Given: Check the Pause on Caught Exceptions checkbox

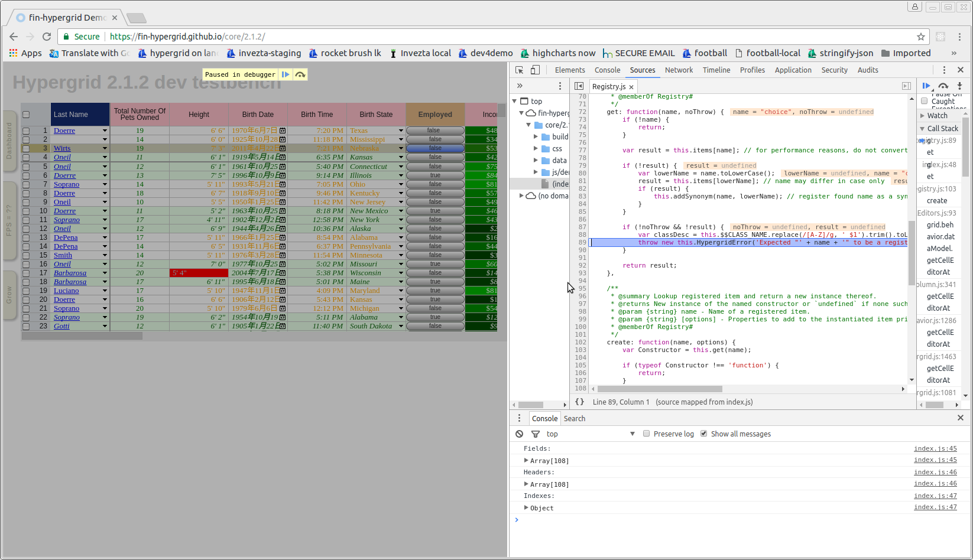Looking at the screenshot, I should [x=924, y=100].
